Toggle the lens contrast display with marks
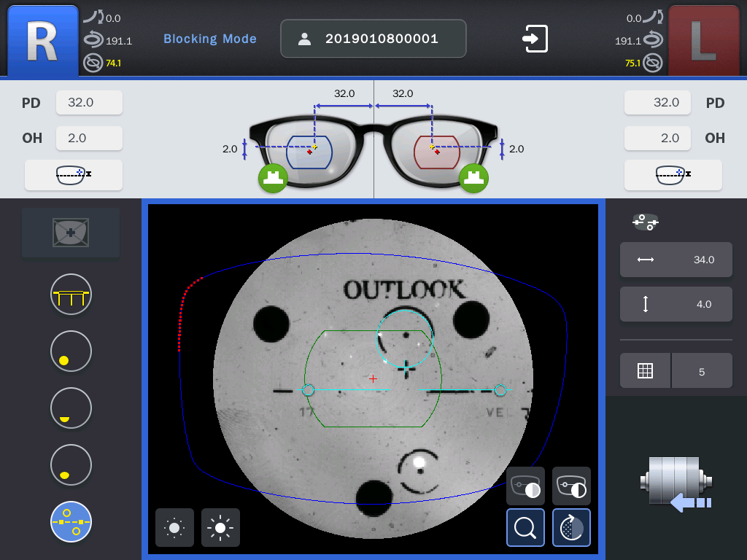The image size is (747, 560). (x=571, y=486)
